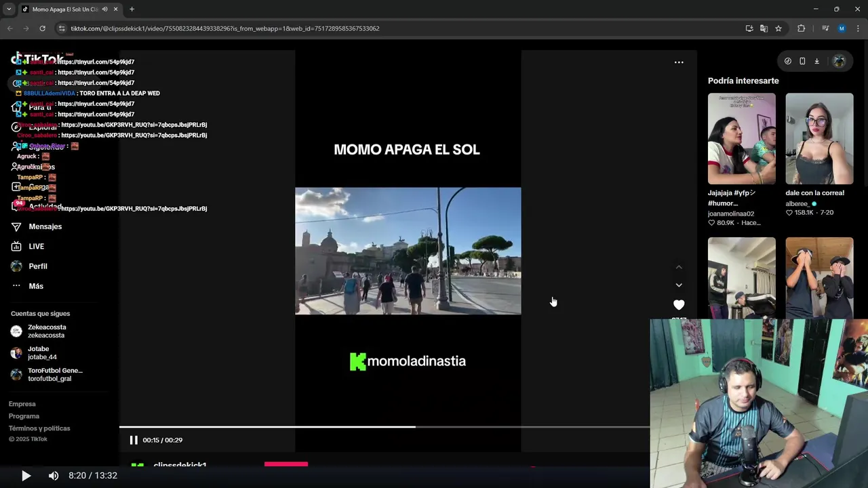Image resolution: width=868 pixels, height=488 pixels.
Task: Like the video with the heart
Action: (679, 305)
